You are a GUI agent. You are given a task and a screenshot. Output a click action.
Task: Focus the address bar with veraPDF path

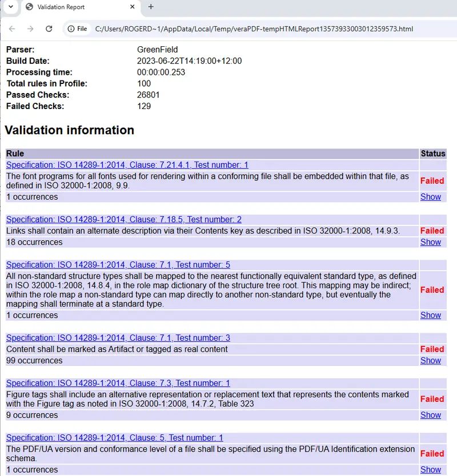coord(254,29)
